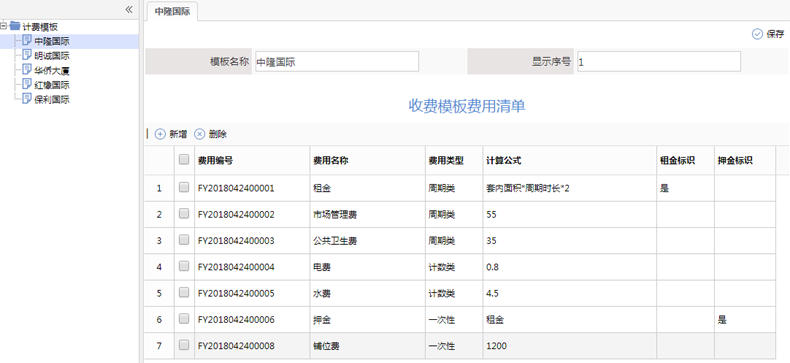790x363 pixels.
Task: Click the 删除 circle-x icon
Action: click(200, 134)
